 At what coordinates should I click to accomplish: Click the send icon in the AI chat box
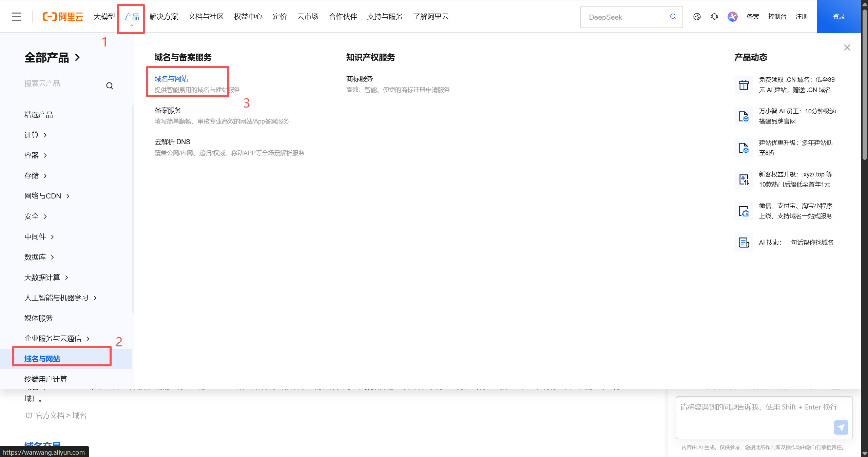click(x=841, y=427)
